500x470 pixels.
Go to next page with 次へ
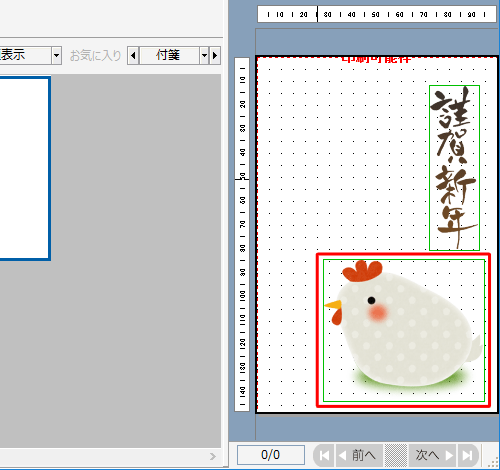(x=433, y=455)
